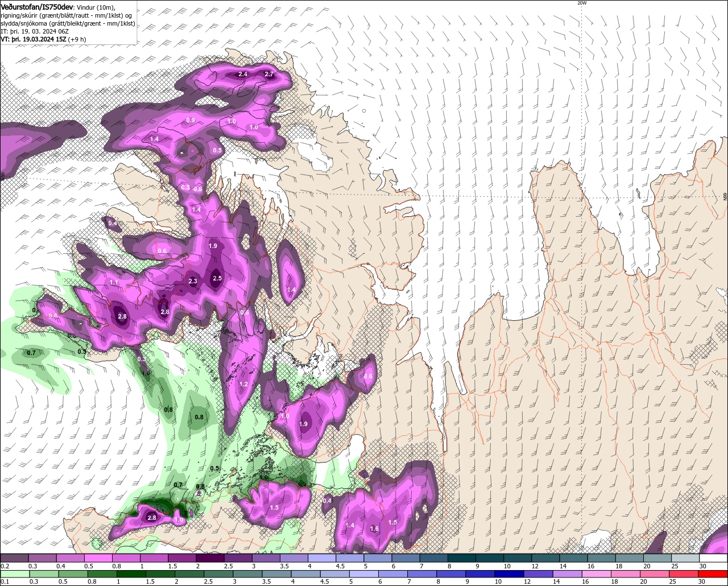The image size is (728, 586).
Task: Click the 20W longitude label
Action: click(581, 3)
